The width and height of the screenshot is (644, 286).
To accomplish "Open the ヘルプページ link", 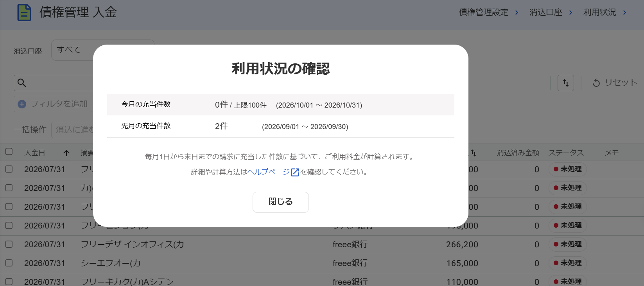I will click(x=269, y=172).
